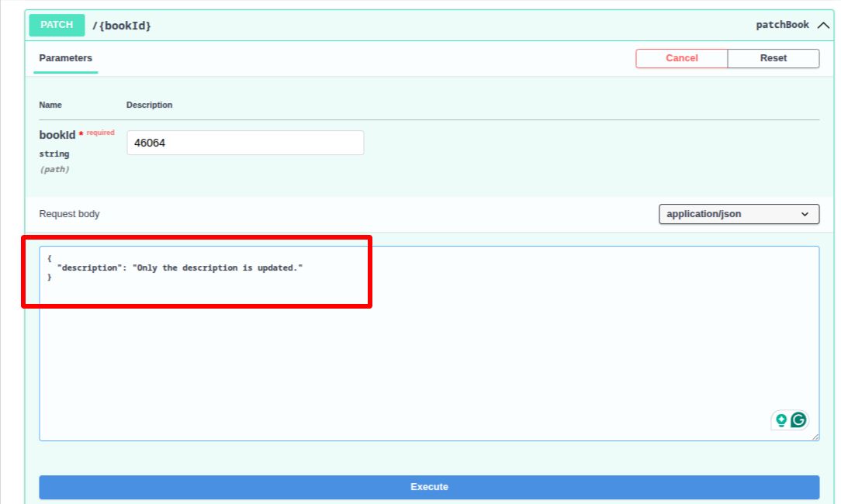This screenshot has height=504, width=841.
Task: Click the 'Name' column header
Action: click(50, 105)
